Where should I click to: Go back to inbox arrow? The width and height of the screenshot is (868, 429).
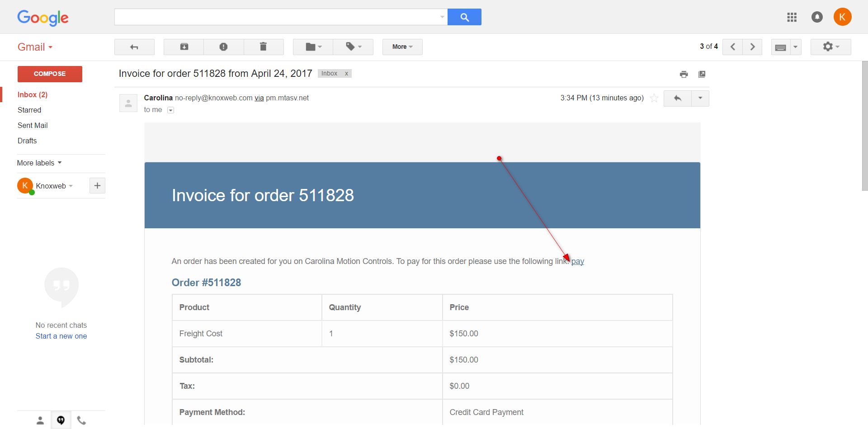(x=134, y=47)
